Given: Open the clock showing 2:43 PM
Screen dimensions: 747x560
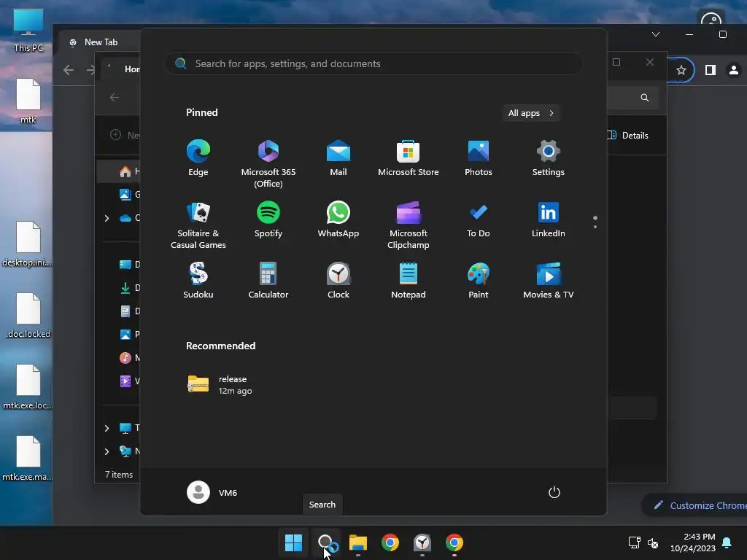Looking at the screenshot, I should tap(693, 542).
